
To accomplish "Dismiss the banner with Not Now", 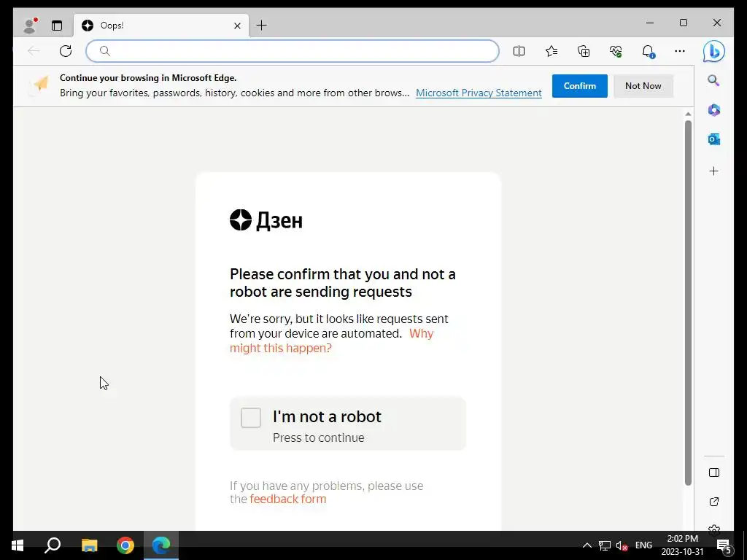I will point(643,86).
